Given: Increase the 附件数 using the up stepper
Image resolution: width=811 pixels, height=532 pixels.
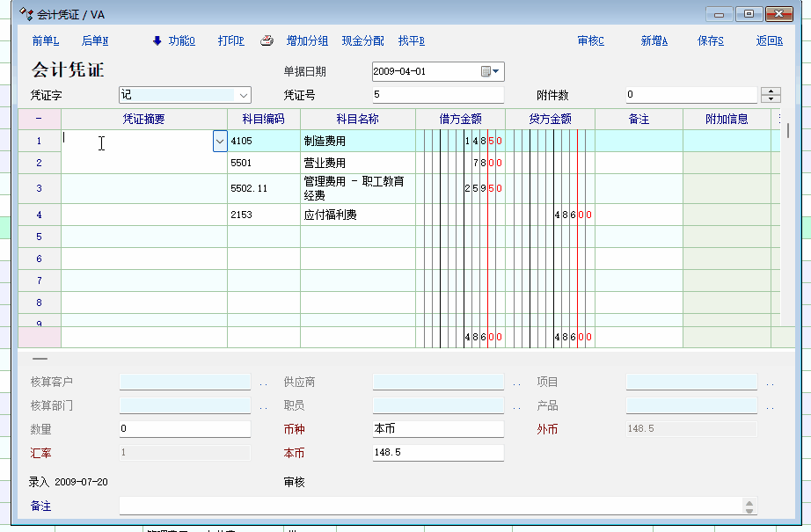Looking at the screenshot, I should tap(771, 91).
